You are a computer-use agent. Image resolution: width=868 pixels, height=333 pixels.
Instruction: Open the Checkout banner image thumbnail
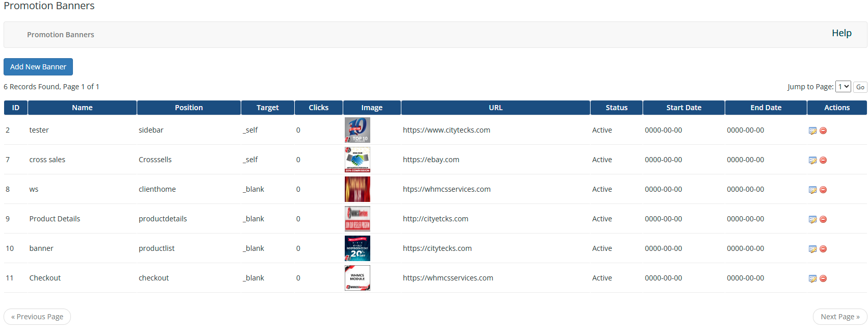point(358,278)
